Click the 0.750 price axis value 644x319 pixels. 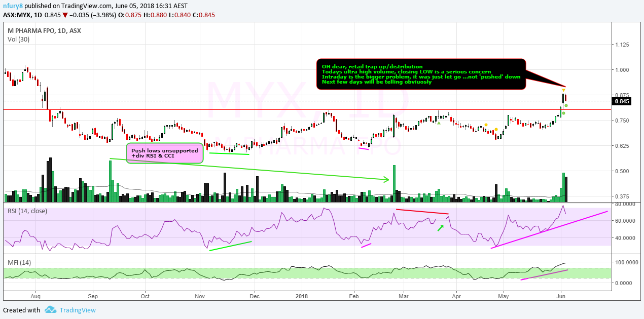pos(622,121)
